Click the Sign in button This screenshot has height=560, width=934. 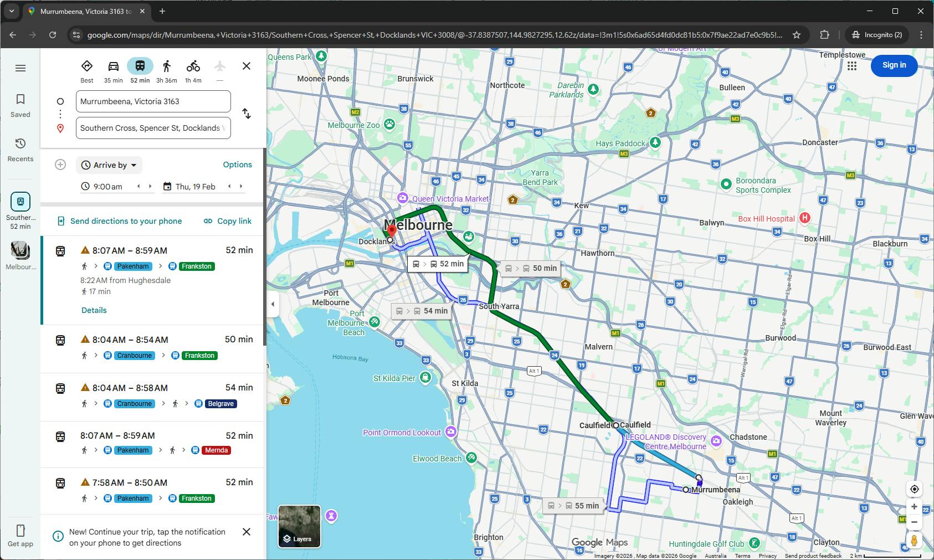894,65
